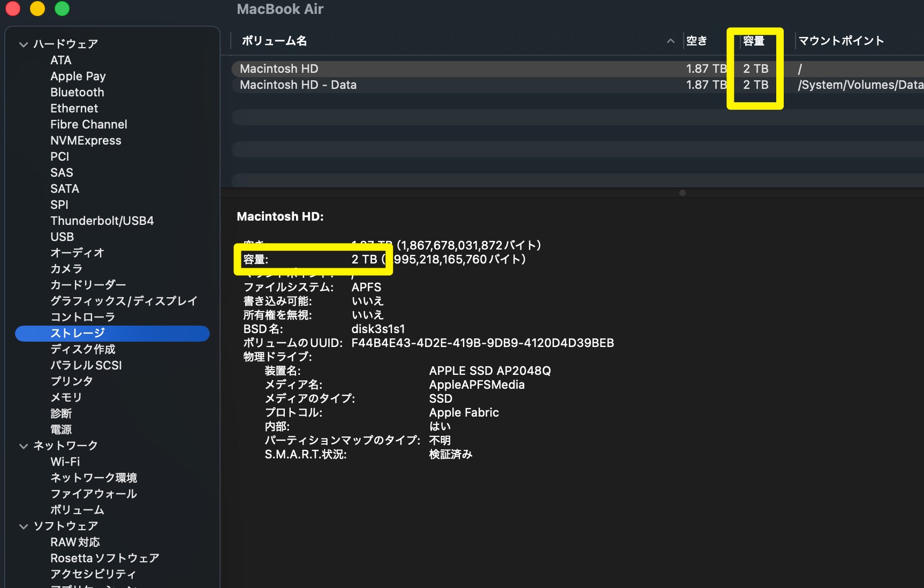Collapse the ハードウェア section chevron
The width and height of the screenshot is (924, 588).
24,44
